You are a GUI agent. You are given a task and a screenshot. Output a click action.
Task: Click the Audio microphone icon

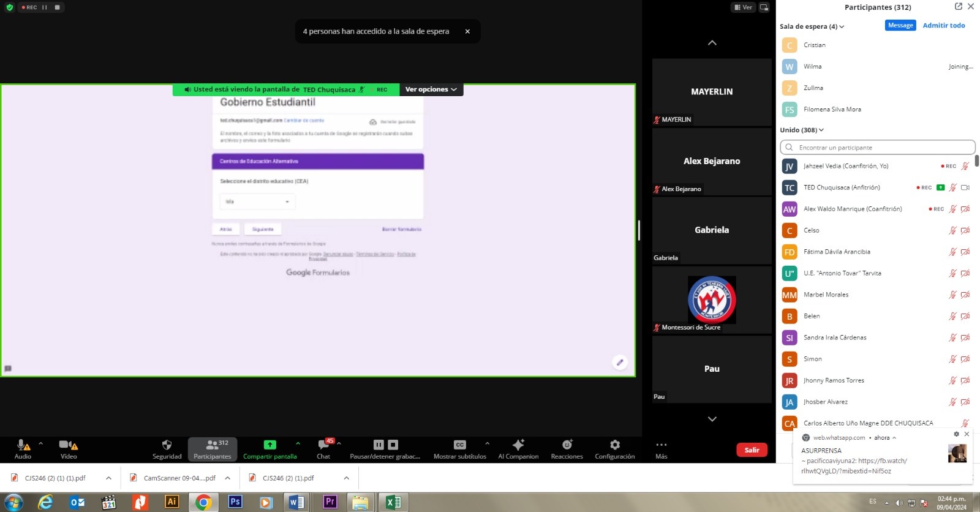[x=23, y=445]
